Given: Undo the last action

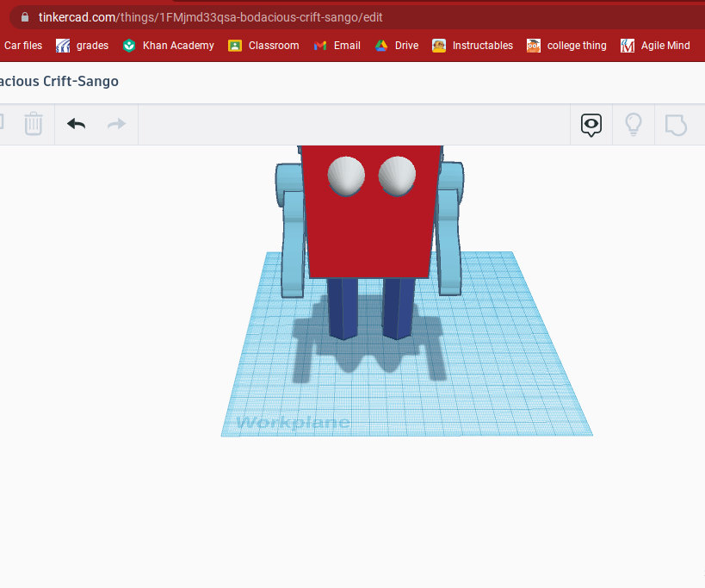Looking at the screenshot, I should click(x=75, y=124).
